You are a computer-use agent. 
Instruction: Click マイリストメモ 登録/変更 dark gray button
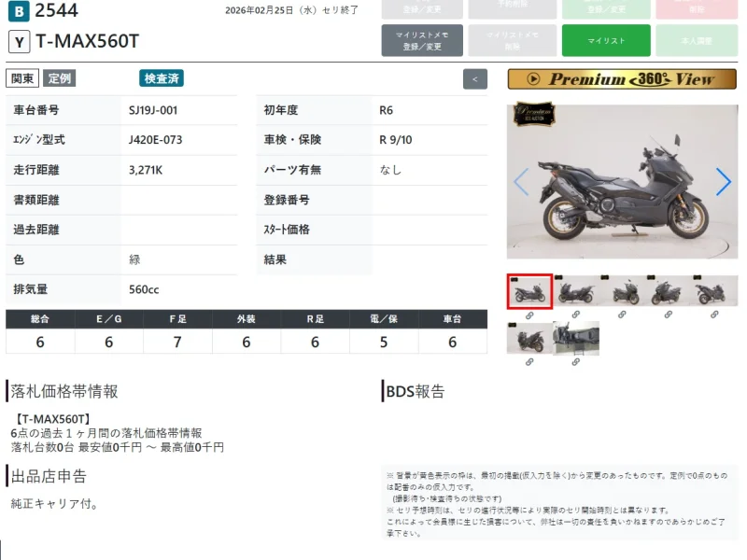point(422,41)
